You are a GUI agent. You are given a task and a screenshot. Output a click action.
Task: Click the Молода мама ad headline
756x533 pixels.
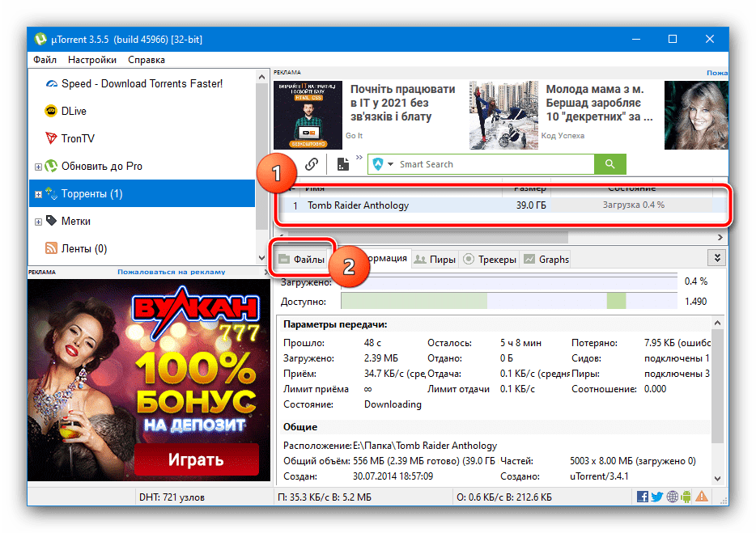click(599, 104)
